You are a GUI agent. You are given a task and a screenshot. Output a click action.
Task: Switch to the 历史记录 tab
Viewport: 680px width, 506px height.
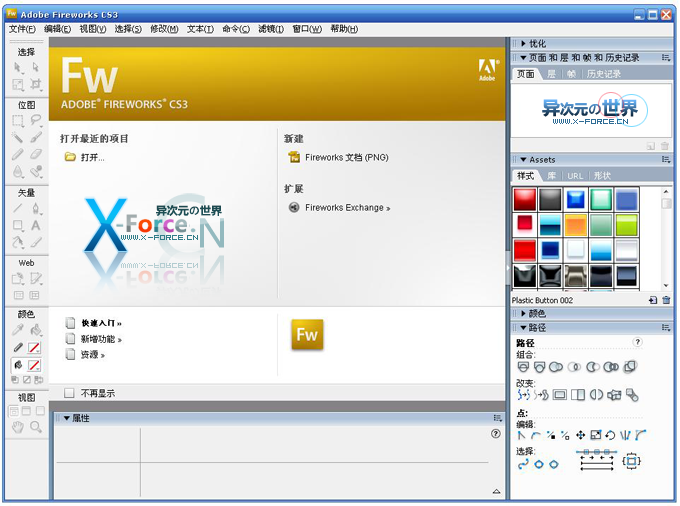(604, 74)
